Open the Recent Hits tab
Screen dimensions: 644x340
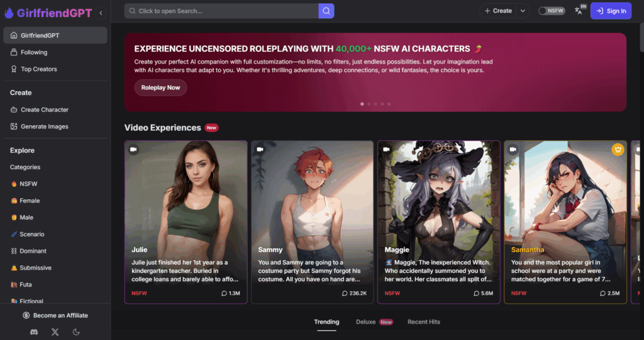pos(423,322)
